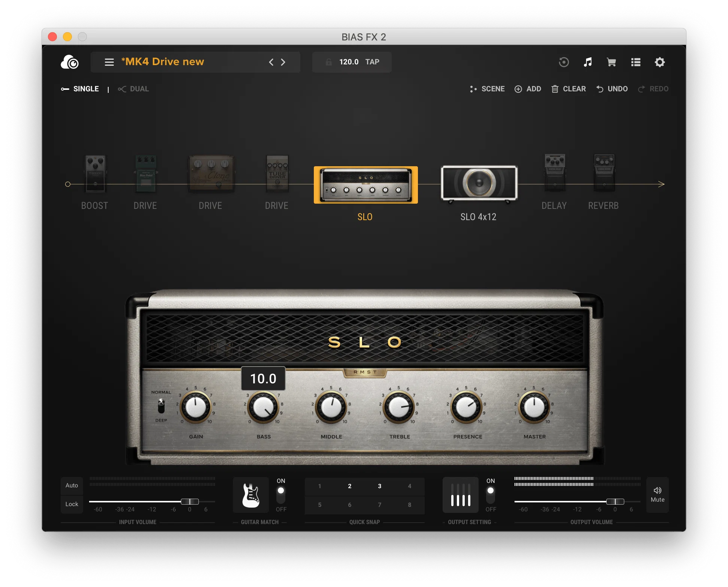Click the Mute speaker button
Image resolution: width=728 pixels, height=587 pixels.
point(658,495)
